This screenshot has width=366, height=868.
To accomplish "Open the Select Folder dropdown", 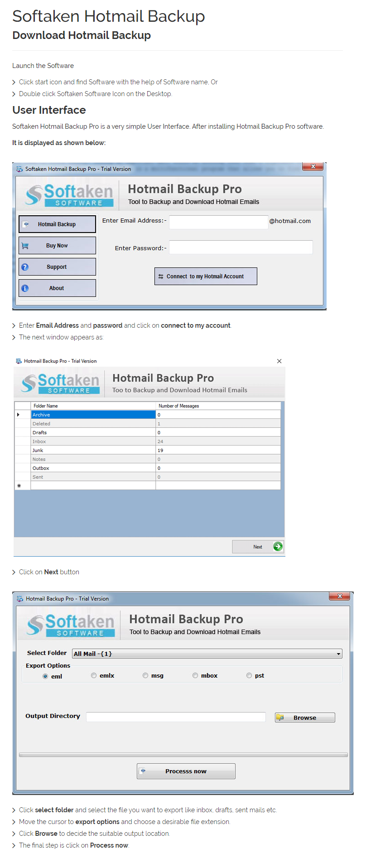I will [x=207, y=654].
